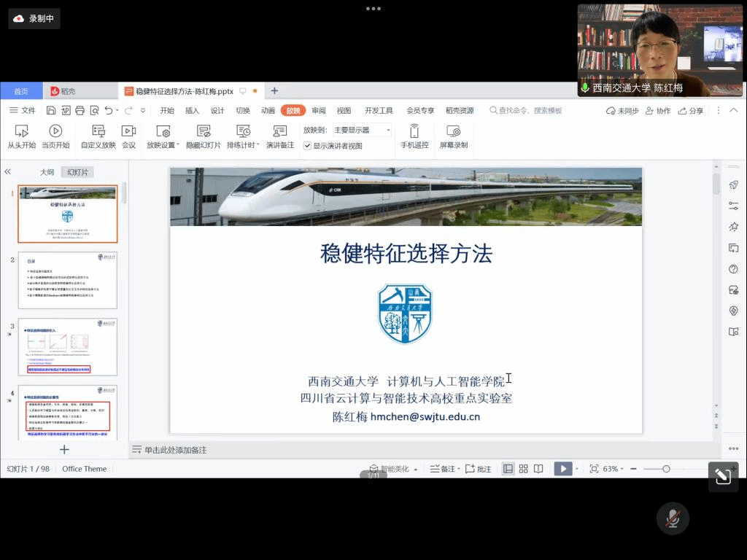
Task: Open 自定义放映 custom slideshow
Action: (x=98, y=136)
